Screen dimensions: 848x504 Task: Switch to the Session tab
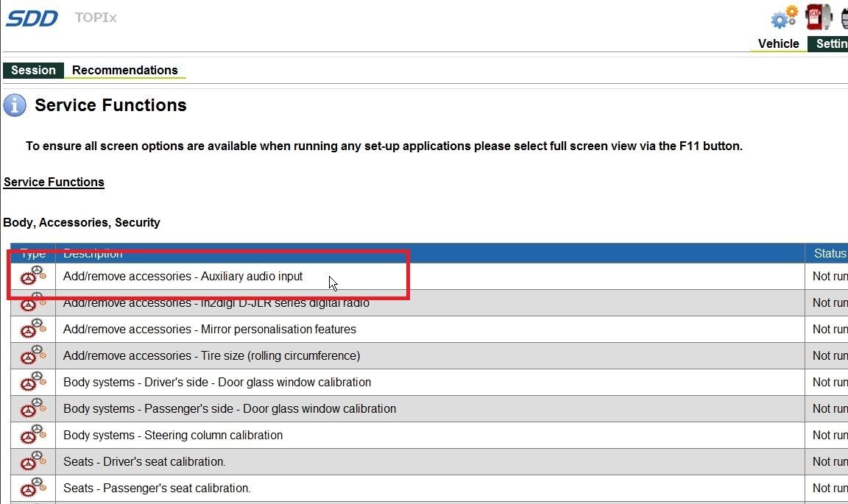pos(33,70)
